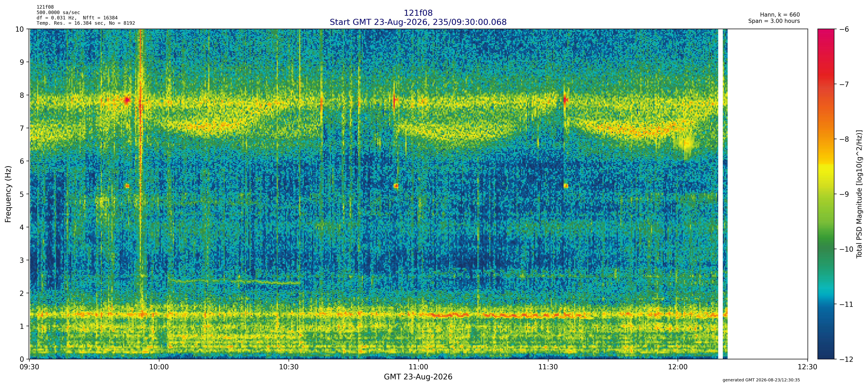
Task: Click the time axis tick label "09:30"
Action: click(30, 367)
